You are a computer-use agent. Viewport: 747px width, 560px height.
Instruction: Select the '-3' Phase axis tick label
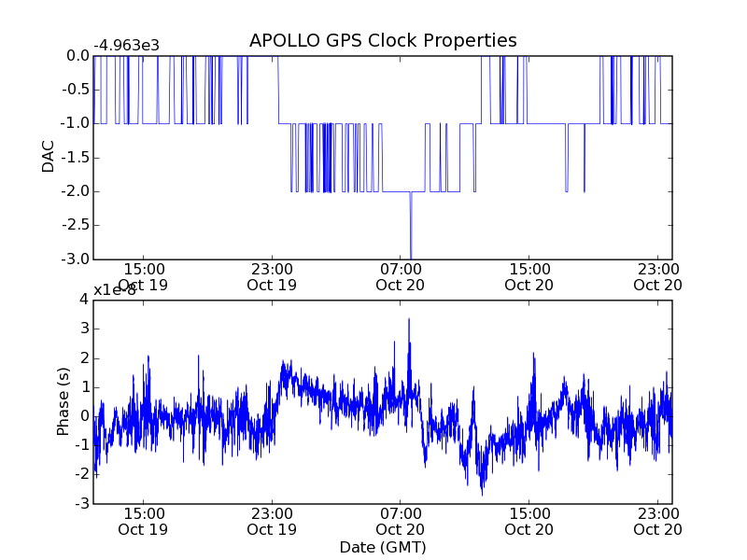pos(82,503)
